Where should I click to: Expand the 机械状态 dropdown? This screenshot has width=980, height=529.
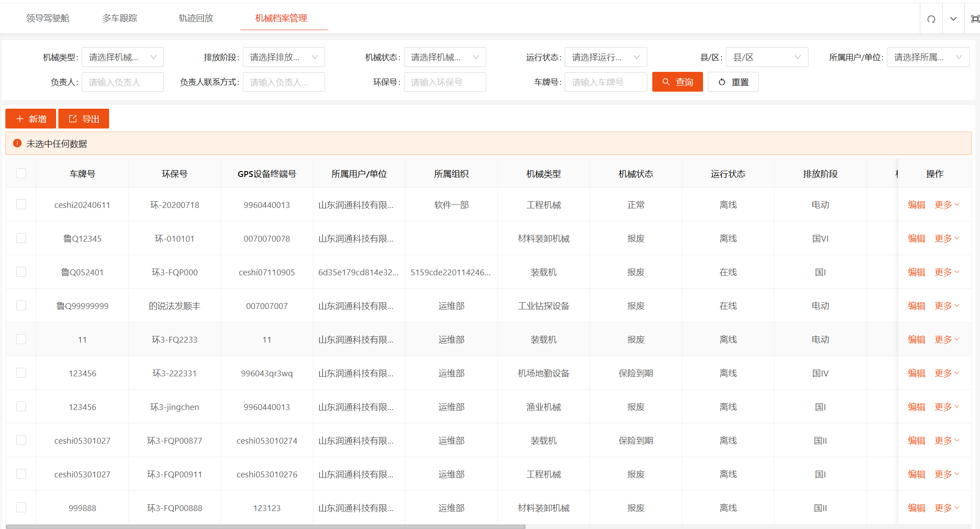tap(445, 57)
